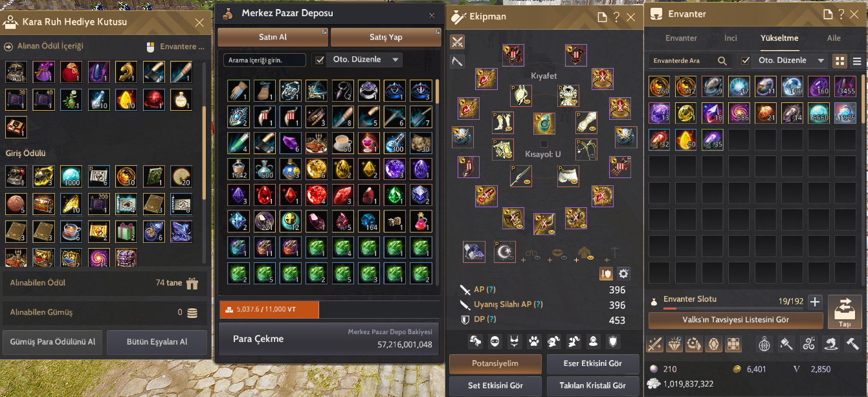Screen dimensions: 868x397
Task: Switch to the İnci tab
Action: coord(730,38)
